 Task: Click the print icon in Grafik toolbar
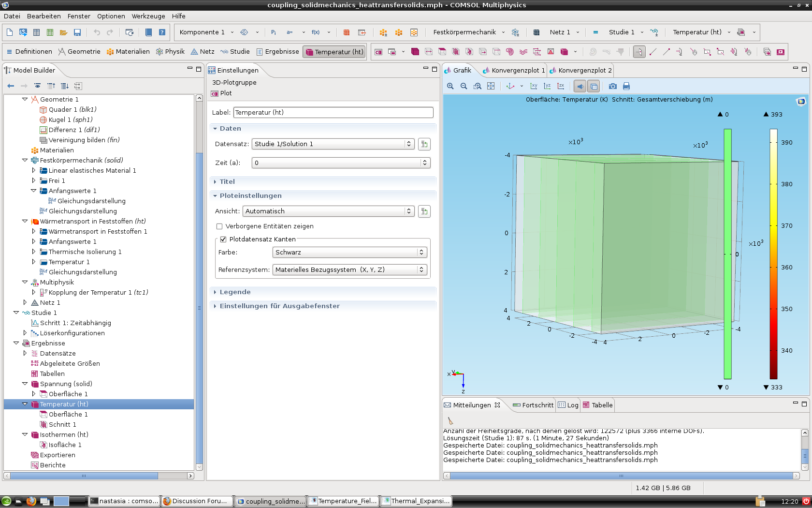click(x=626, y=86)
